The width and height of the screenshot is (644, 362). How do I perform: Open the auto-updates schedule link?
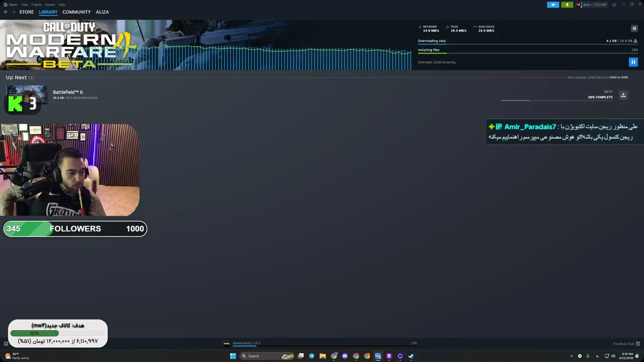pyautogui.click(x=597, y=77)
